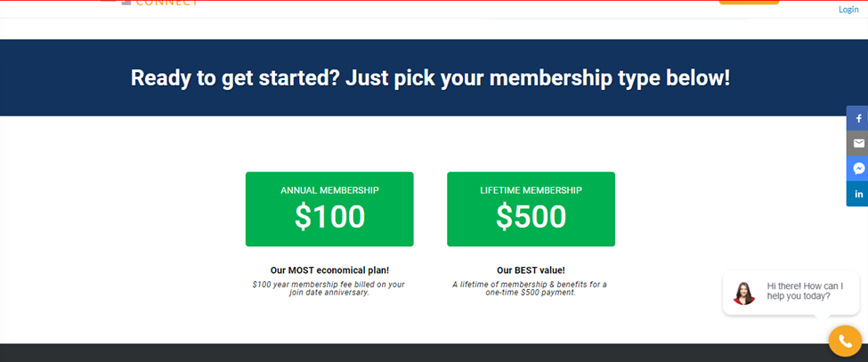868x362 pixels.
Task: Open the Login link
Action: 848,10
